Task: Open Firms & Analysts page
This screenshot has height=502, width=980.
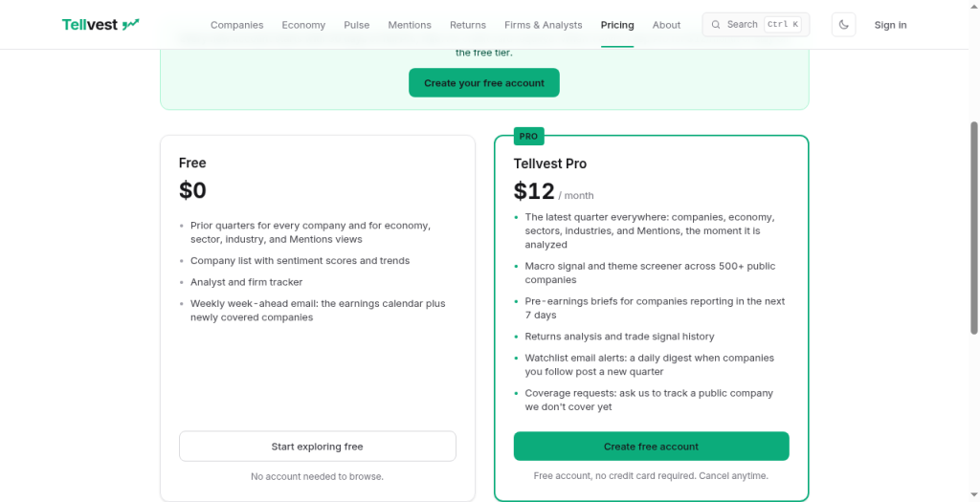Action: point(544,25)
